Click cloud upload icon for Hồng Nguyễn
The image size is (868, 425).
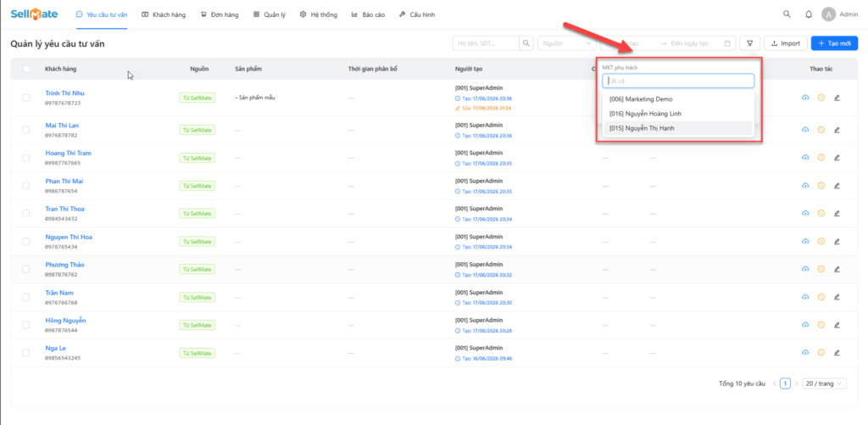(805, 325)
